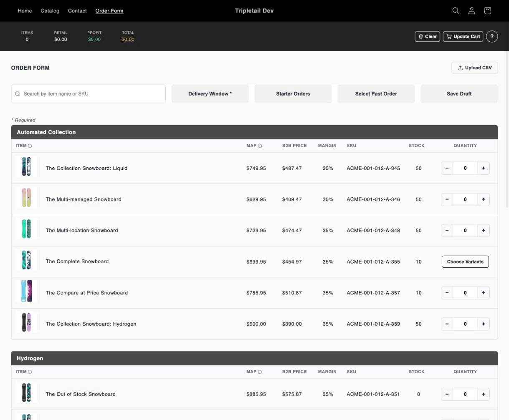Open the Starter Orders selector
This screenshot has width=509, height=420.
click(293, 93)
